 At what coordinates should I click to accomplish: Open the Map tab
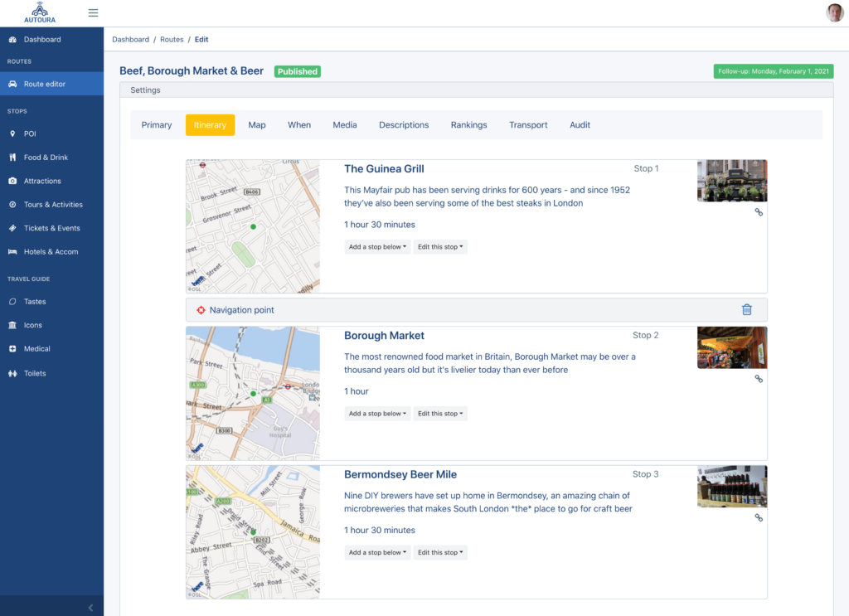(x=257, y=125)
